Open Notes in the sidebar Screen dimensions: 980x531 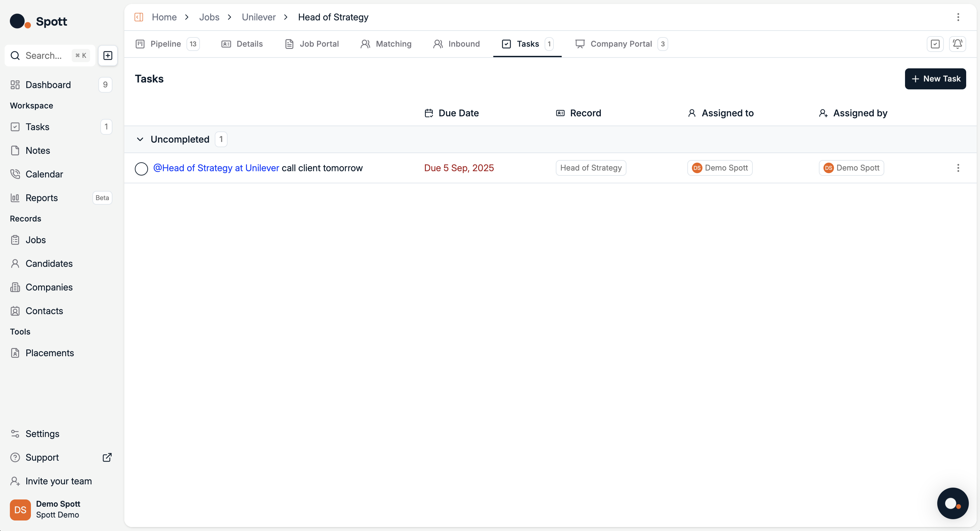pos(61,150)
